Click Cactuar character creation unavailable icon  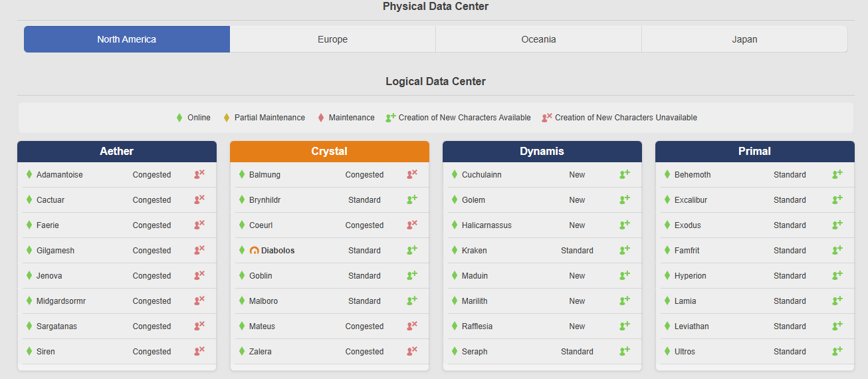(199, 199)
